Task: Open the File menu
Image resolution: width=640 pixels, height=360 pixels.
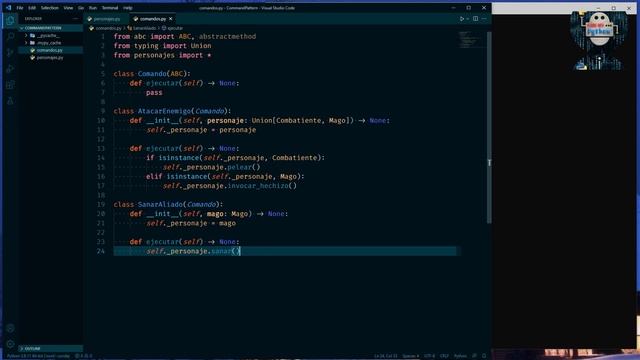Action: point(20,8)
